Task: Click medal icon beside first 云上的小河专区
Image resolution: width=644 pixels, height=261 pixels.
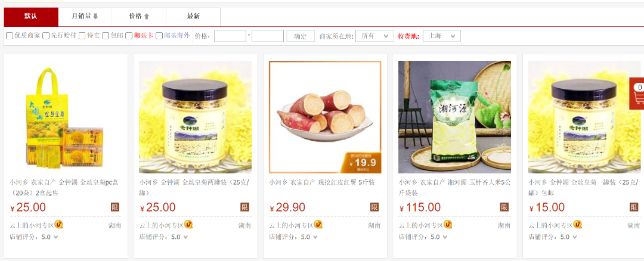Action: tap(58, 225)
